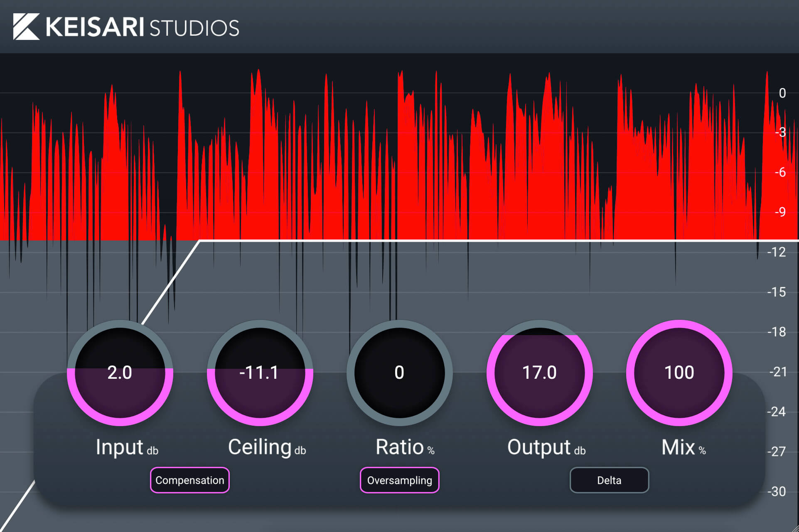Click the Input knob value showing 2.0
Viewport: 799px width, 532px height.
point(120,373)
